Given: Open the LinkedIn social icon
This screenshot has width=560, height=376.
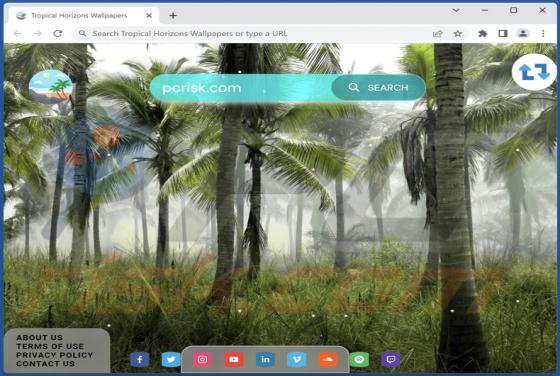Looking at the screenshot, I should pos(265,360).
